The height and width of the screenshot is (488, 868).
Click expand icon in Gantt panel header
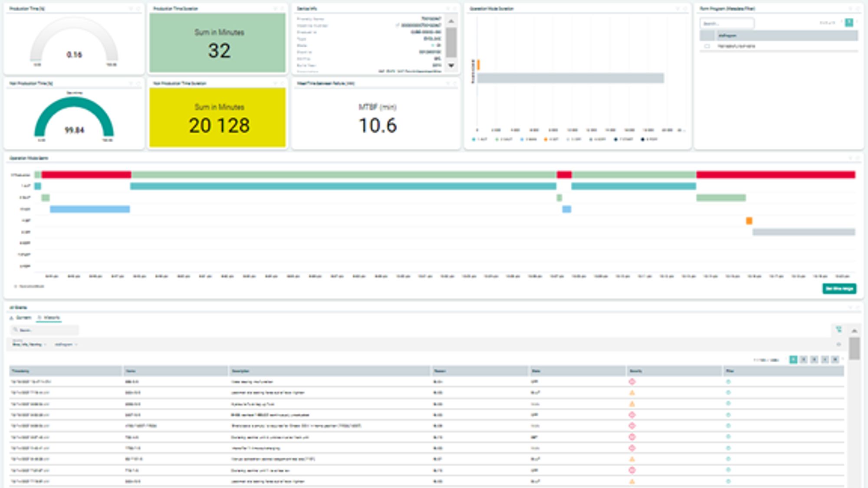[858, 158]
